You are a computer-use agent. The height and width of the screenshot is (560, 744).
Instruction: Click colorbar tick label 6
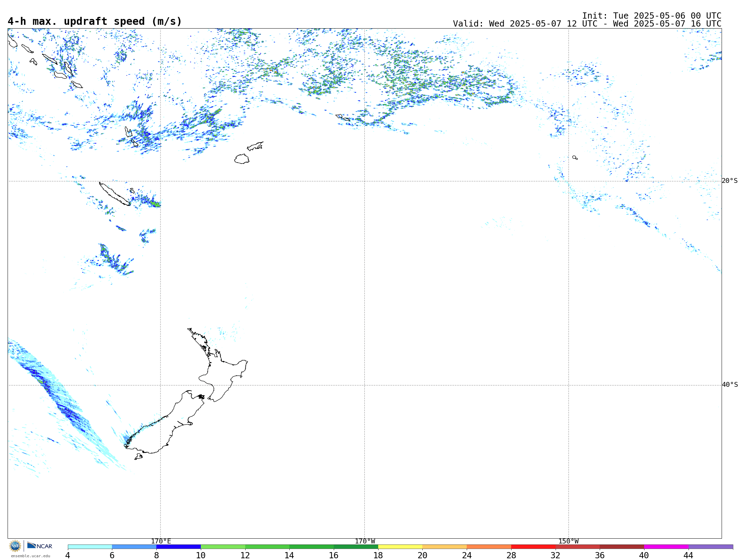pos(112,555)
